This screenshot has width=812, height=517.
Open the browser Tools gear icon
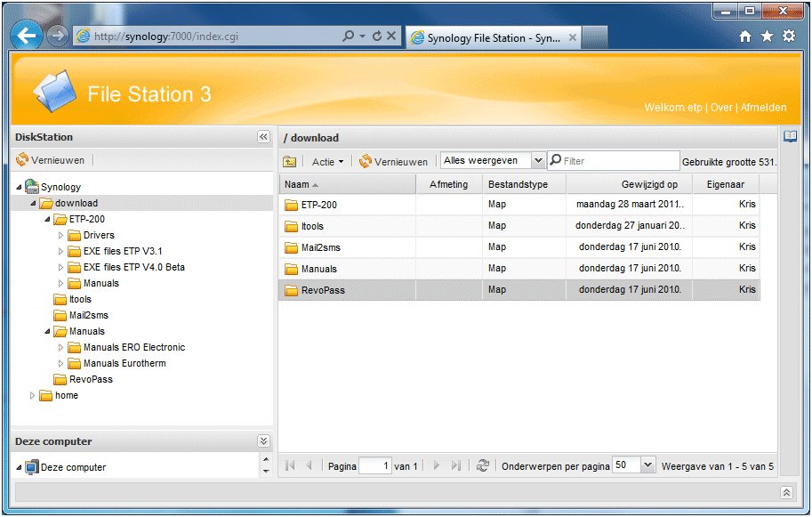click(789, 36)
